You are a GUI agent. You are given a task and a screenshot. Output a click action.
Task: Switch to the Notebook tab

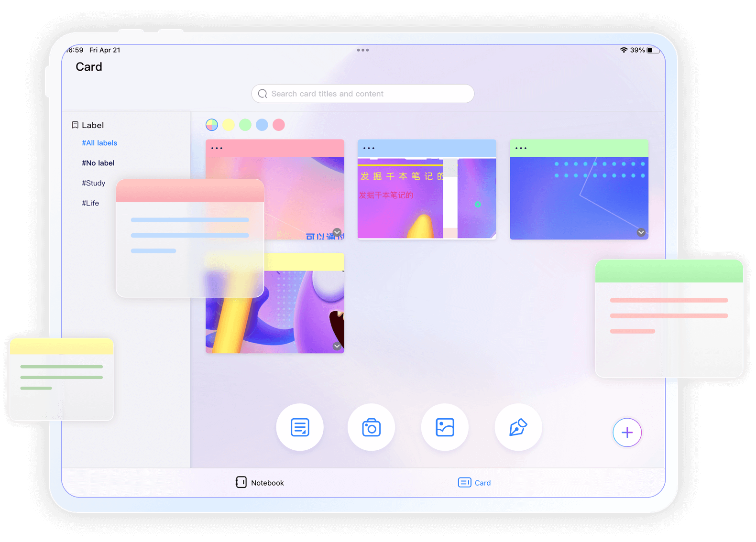click(260, 483)
